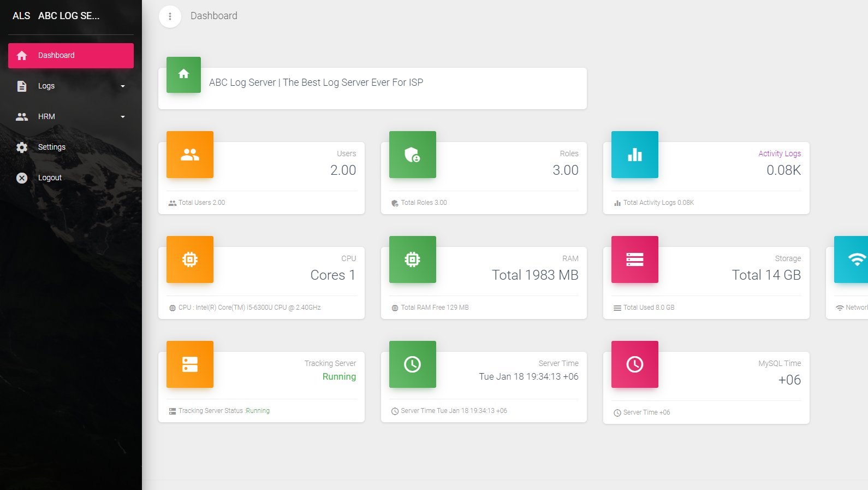Expand the Logs submenu arrow
868x490 pixels.
pos(123,86)
